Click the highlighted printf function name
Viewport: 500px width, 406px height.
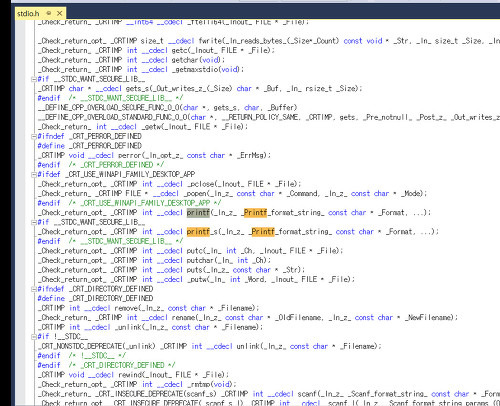(198, 213)
